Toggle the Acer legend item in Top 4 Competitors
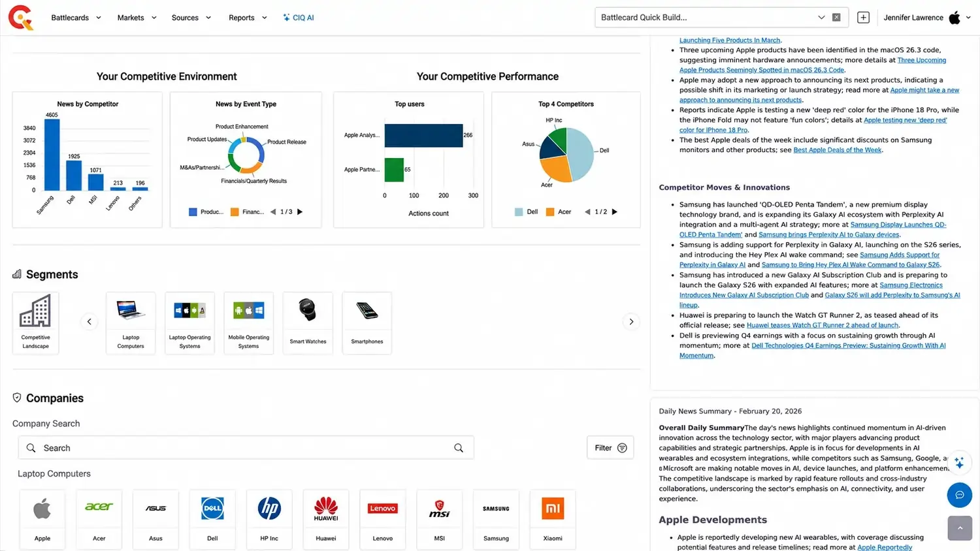980x551 pixels. [559, 212]
